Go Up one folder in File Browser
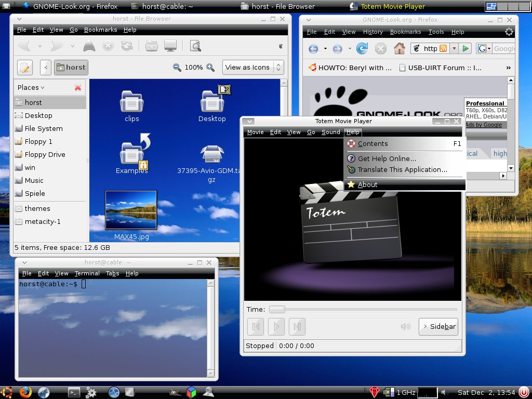 89,46
